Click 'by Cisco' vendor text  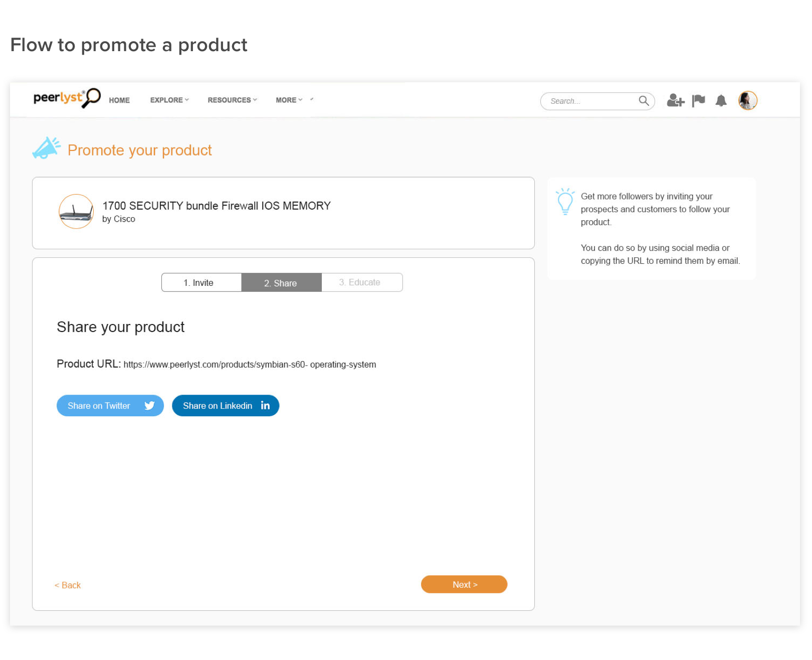(119, 219)
